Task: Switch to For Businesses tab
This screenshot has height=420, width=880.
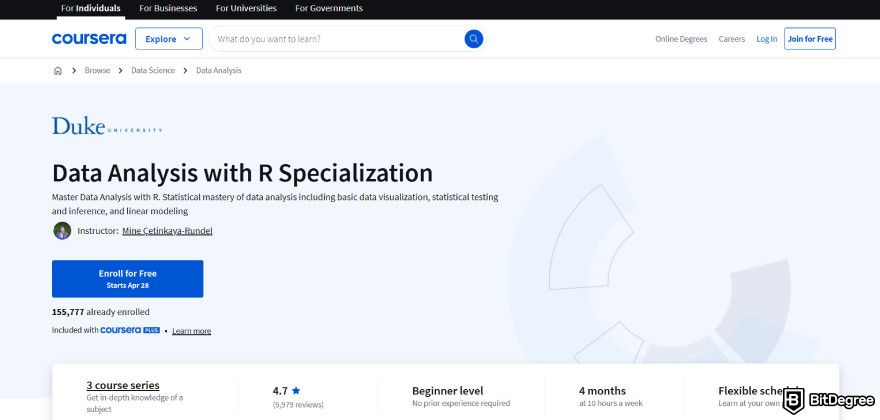Action: click(x=168, y=8)
